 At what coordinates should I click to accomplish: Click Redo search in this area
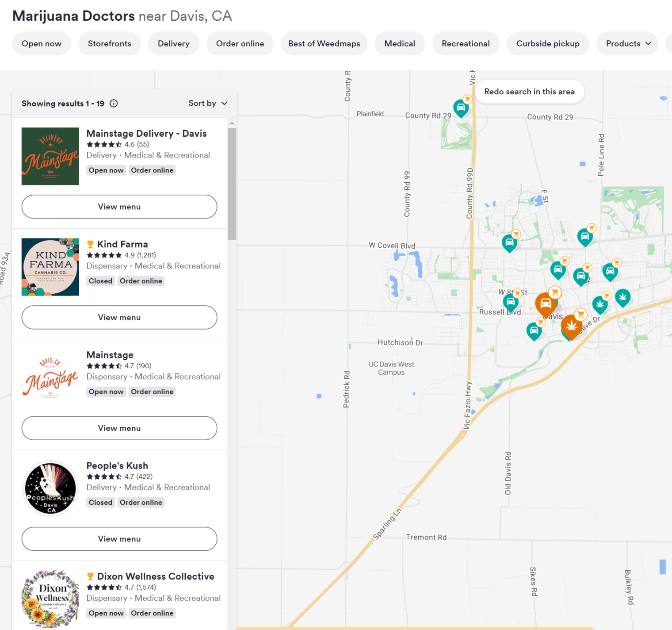point(530,92)
